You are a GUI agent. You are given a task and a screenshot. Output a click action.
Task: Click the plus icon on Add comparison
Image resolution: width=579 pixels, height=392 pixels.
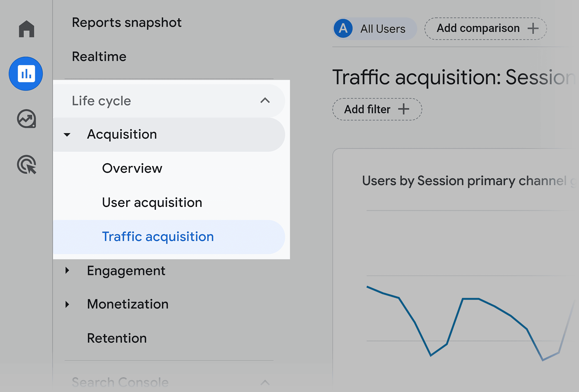coord(533,28)
